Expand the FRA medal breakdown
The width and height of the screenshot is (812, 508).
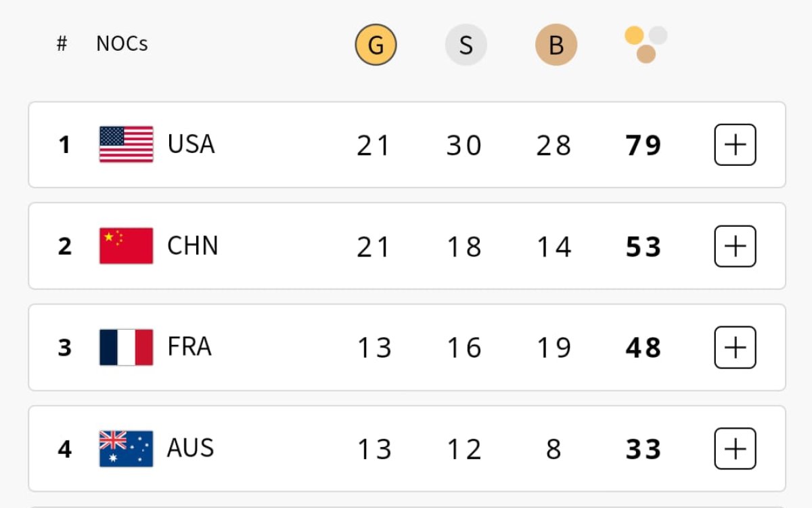[735, 348]
